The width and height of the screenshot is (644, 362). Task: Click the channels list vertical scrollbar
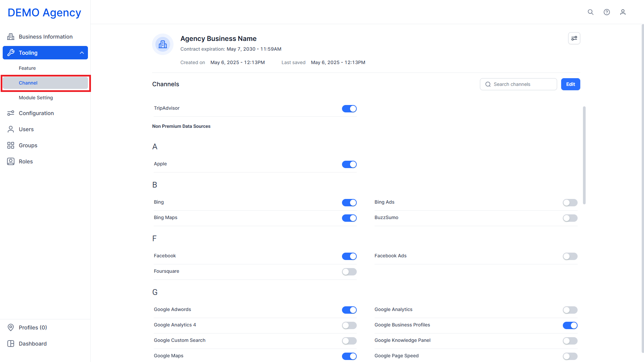point(584,155)
